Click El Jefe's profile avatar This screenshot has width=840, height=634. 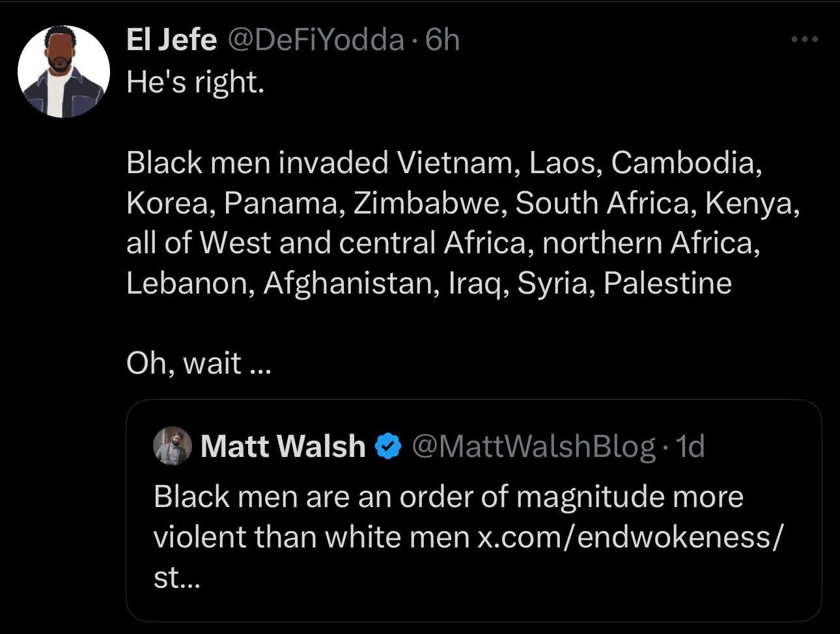63,72
